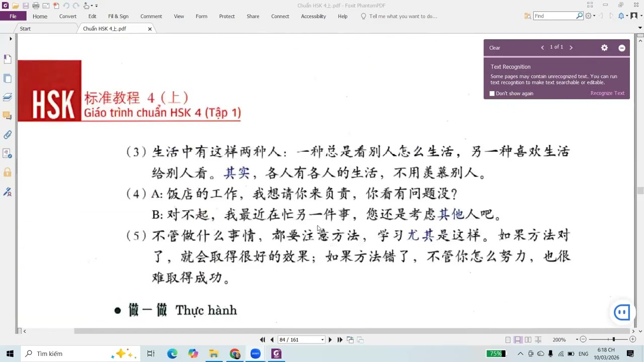Open the Attachments paperclip panel
Viewport: 644px width, 362px height.
pos(7,135)
